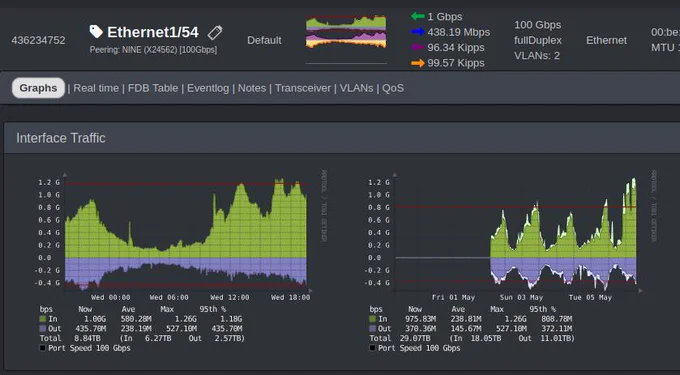Click the VLANs: 2 text
The width and height of the screenshot is (680, 375).
click(x=537, y=55)
